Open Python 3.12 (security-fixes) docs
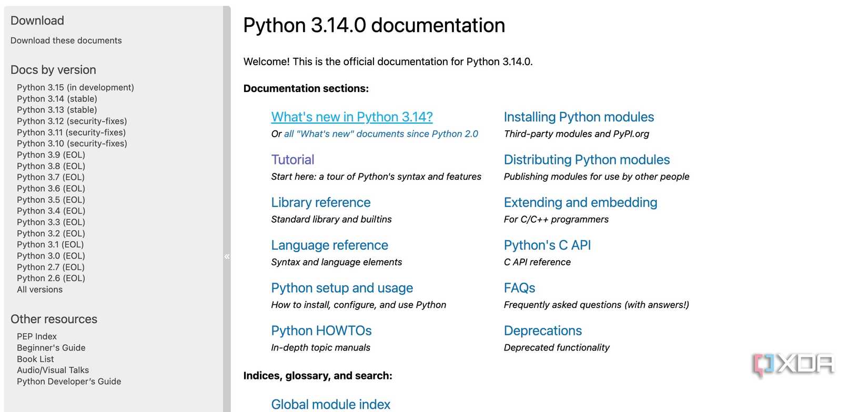The height and width of the screenshot is (412, 868). (72, 121)
